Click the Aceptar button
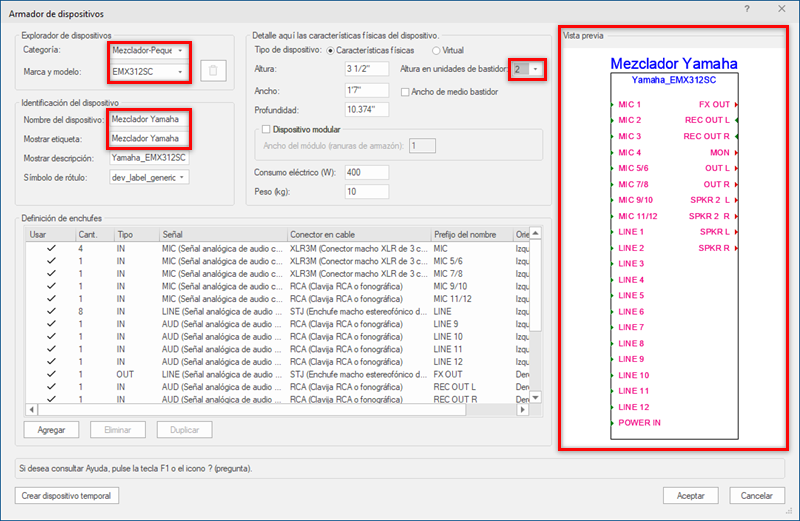Screen dimensions: 800x521 coord(691,495)
